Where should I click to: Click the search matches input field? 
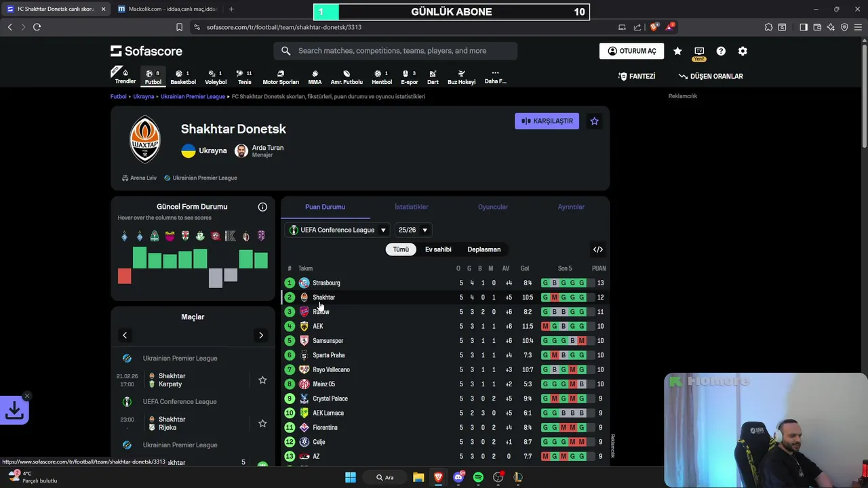[x=395, y=51]
